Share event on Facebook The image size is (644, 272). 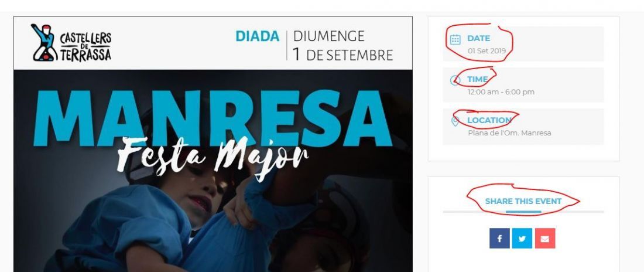[x=499, y=238]
